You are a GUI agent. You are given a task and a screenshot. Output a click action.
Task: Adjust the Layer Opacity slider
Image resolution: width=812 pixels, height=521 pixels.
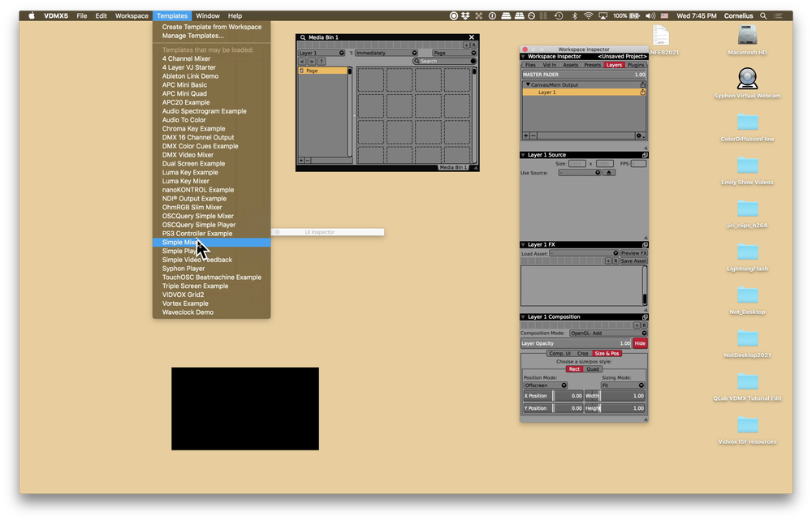[576, 343]
